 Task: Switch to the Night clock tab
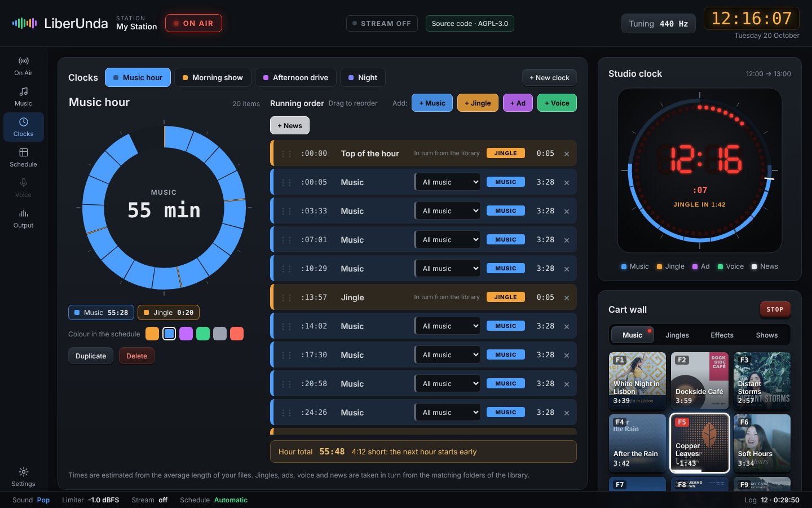[x=363, y=77]
